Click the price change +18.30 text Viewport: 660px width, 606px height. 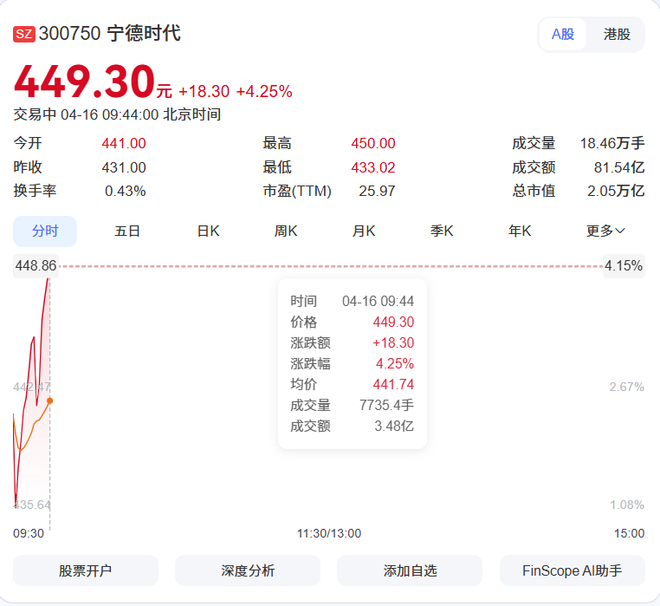point(204,91)
